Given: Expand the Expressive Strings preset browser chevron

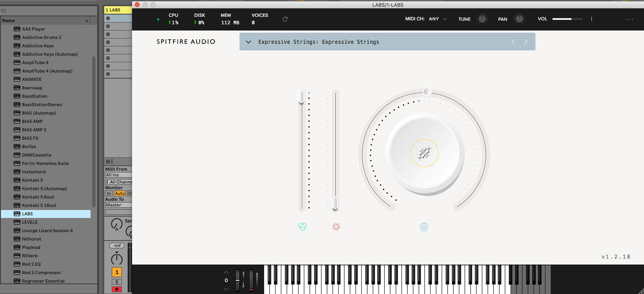Looking at the screenshot, I should click(x=248, y=42).
